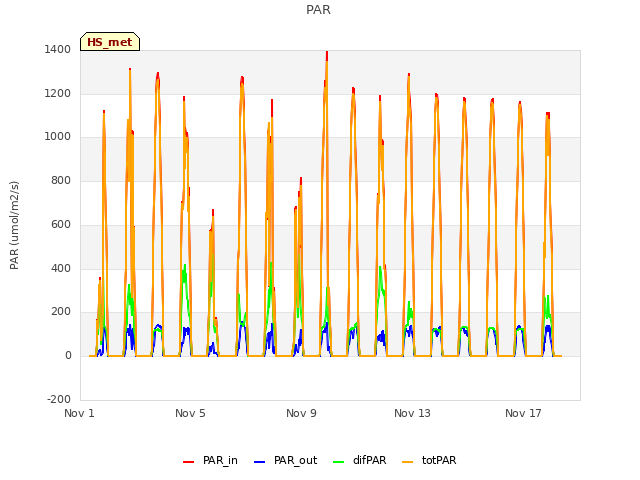This screenshot has width=640, height=480.
Task: Click the 1200 y-axis tick label
Action: coord(58,93)
